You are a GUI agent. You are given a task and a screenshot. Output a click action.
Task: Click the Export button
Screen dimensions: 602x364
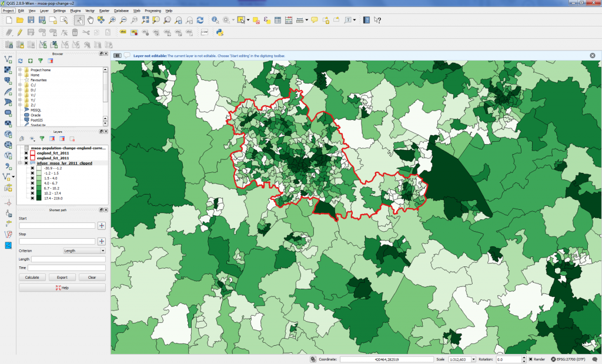62,277
